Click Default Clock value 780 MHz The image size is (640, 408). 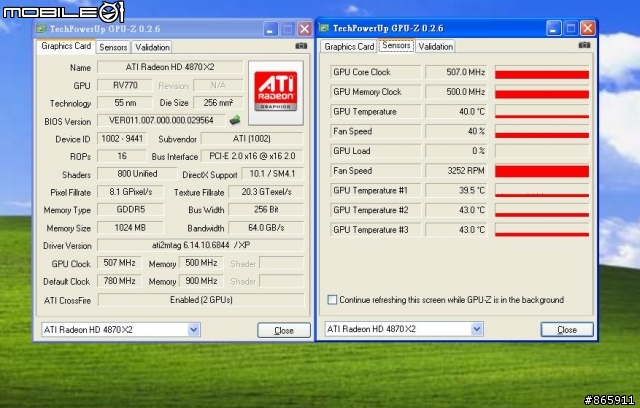(x=119, y=280)
